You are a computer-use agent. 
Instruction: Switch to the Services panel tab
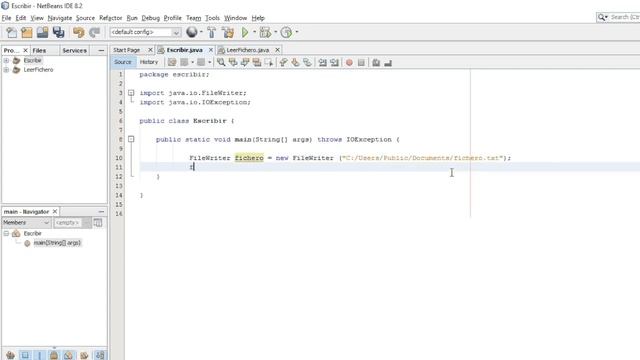(x=74, y=51)
